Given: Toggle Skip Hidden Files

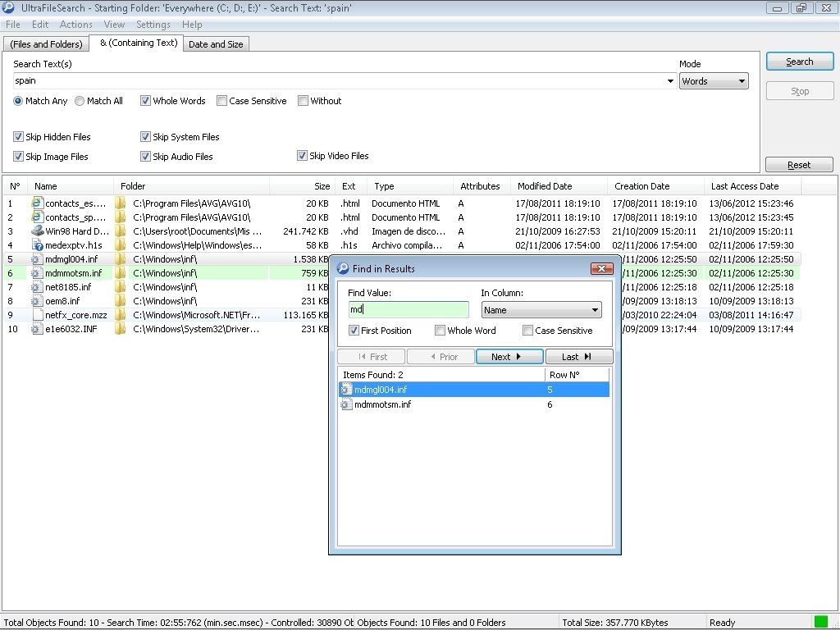Looking at the screenshot, I should tap(18, 137).
